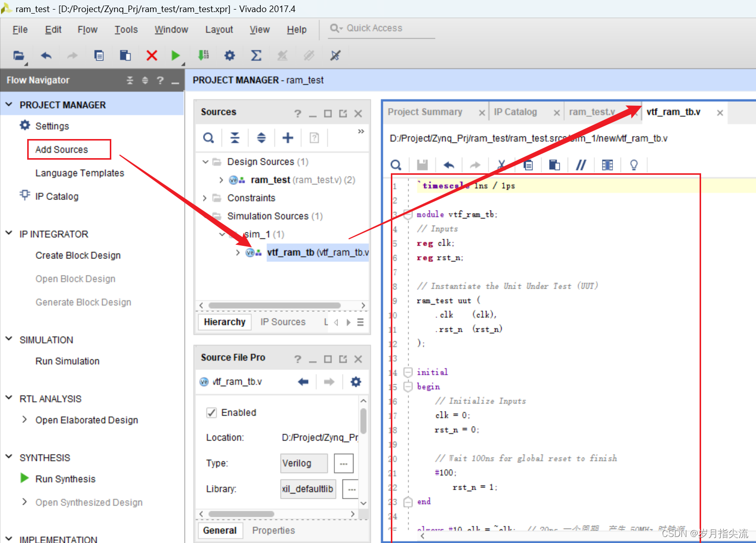Switch to Project Summary tab
Screen dimensions: 756x543
coord(425,112)
